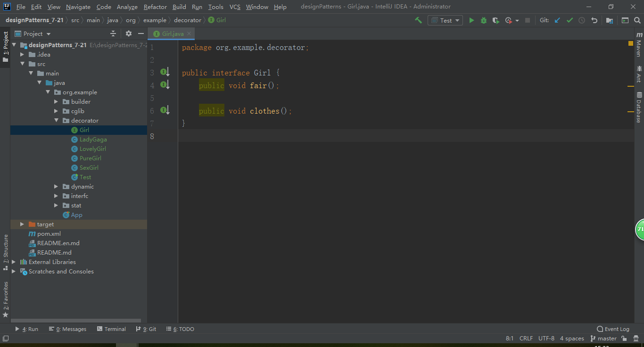Click Run with Coverage shield icon

[496, 20]
